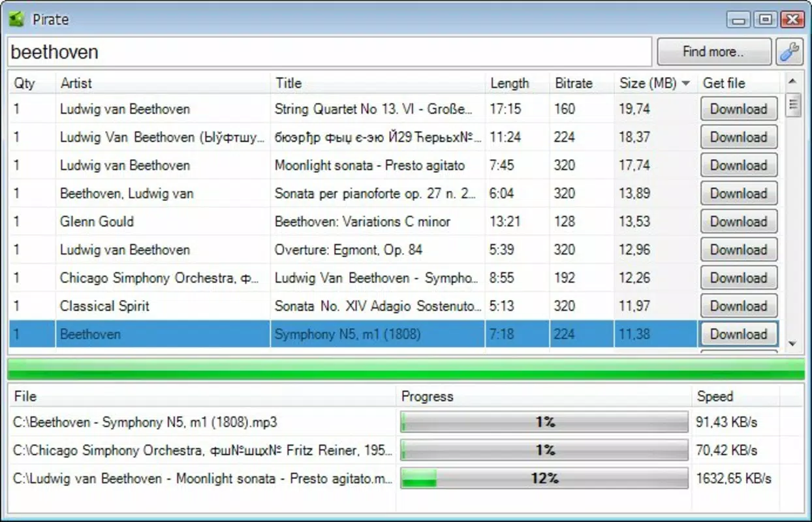The image size is (812, 522).
Task: Click the 91,43 KB/s speed value
Action: [726, 422]
